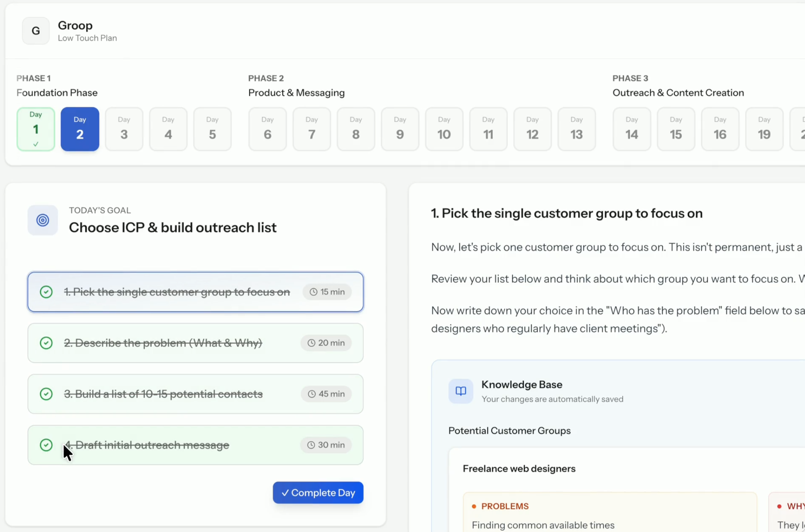The image size is (805, 532).
Task: Select Day 10 tab
Action: pos(444,129)
